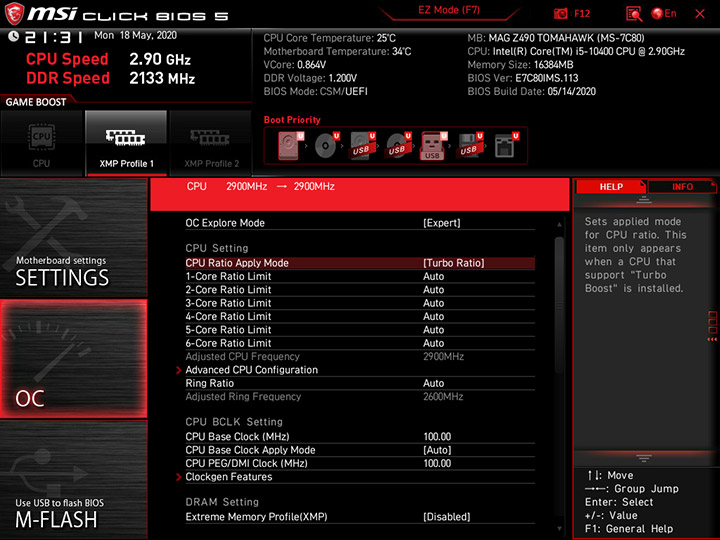Click the clock icon beside 21:31

coord(13,36)
